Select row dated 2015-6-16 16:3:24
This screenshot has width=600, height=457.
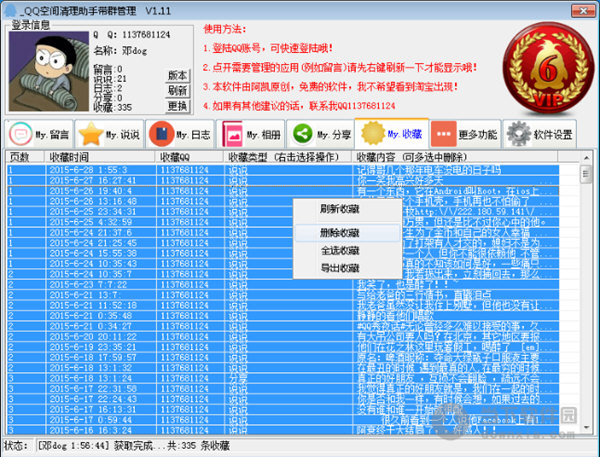click(283, 430)
